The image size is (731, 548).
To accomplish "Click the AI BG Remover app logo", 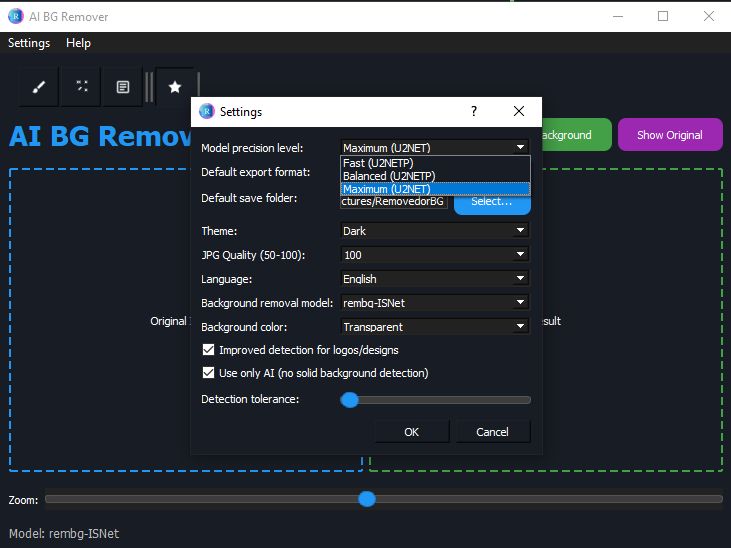I will pos(15,16).
